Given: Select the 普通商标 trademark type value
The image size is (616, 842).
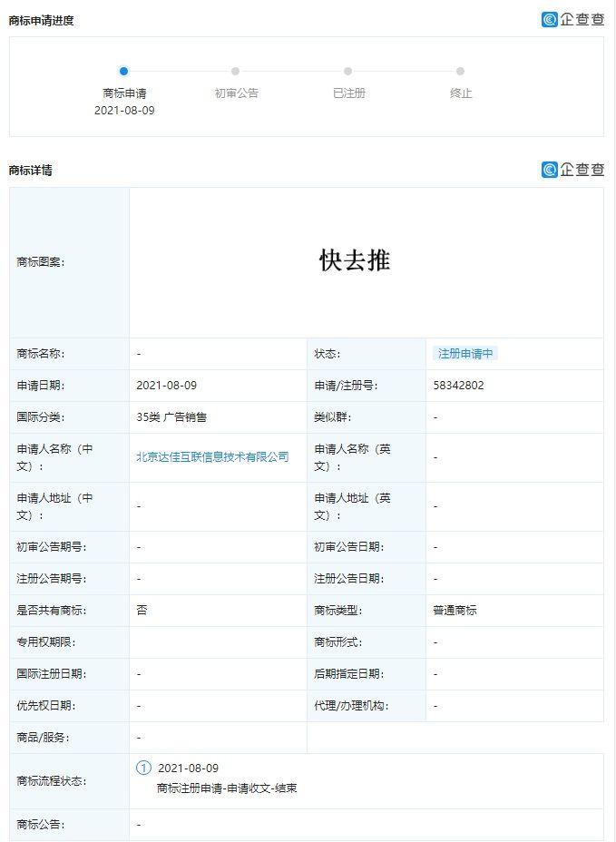Looking at the screenshot, I should [455, 610].
